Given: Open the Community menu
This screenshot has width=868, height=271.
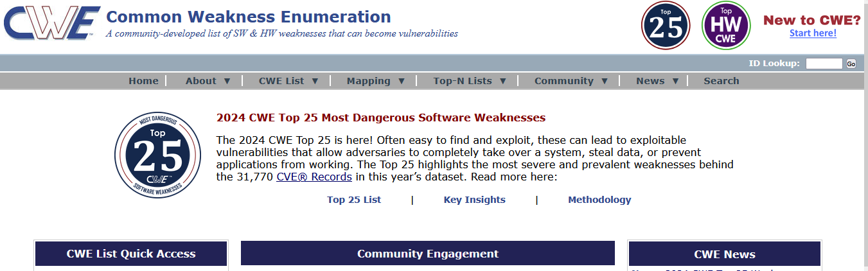Looking at the screenshot, I should click(x=564, y=81).
